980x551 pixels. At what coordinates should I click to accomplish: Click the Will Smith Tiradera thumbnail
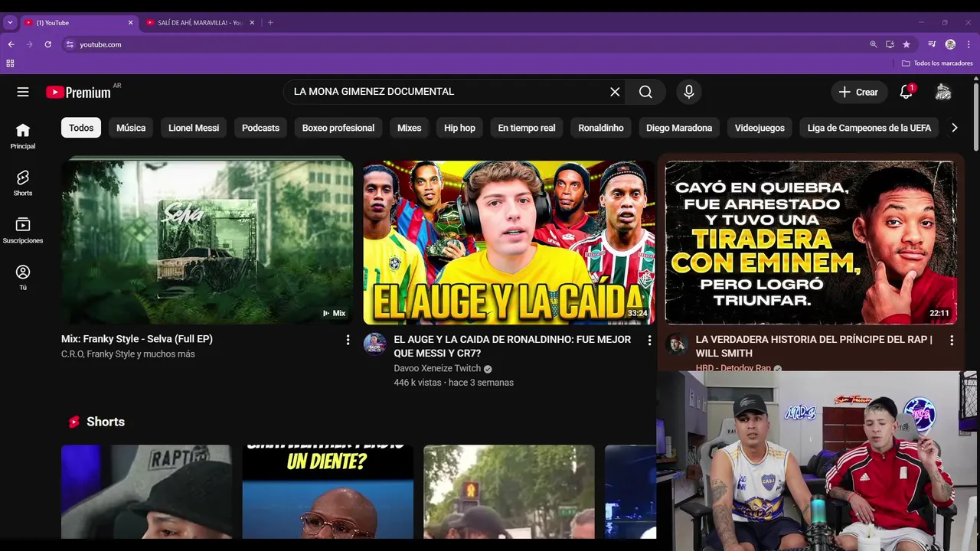(x=811, y=243)
